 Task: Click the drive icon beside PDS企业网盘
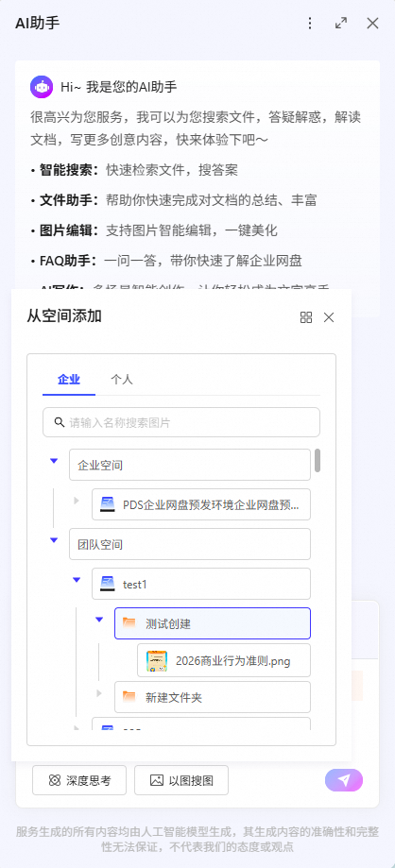tap(107, 504)
